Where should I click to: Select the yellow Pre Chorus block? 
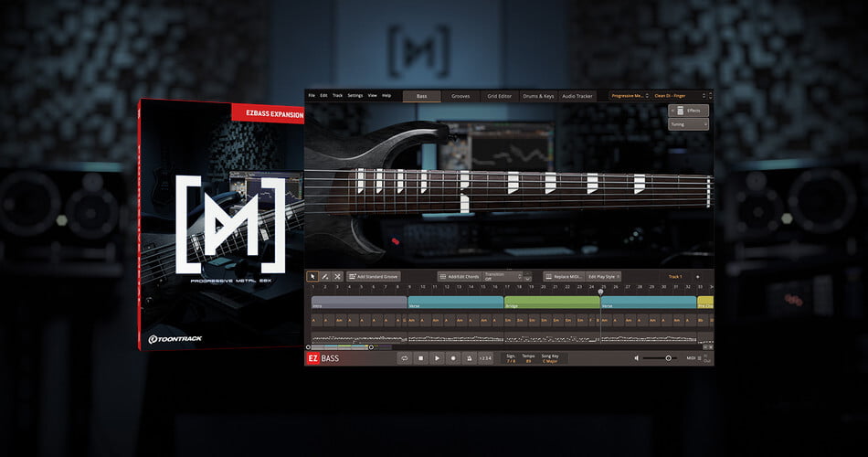point(705,303)
